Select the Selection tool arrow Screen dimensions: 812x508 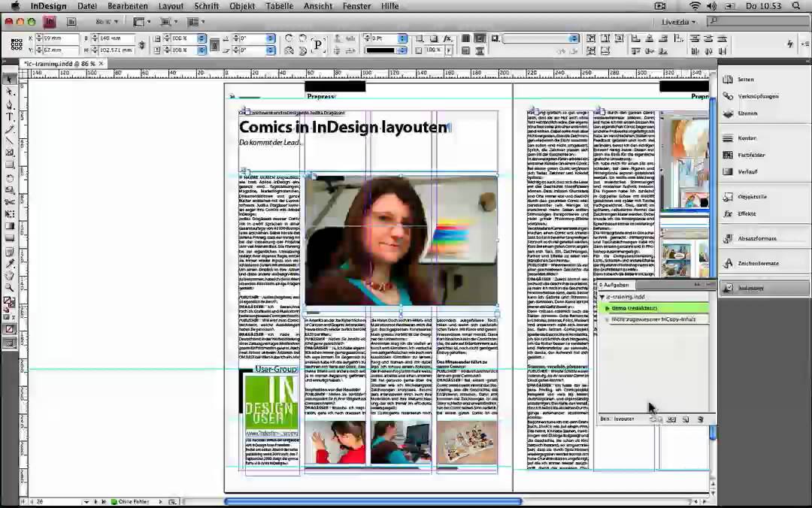click(x=9, y=79)
